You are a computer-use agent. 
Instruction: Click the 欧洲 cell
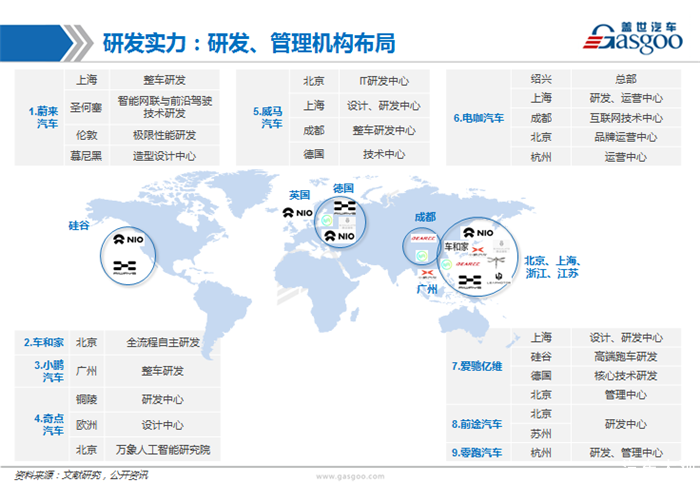[86, 425]
